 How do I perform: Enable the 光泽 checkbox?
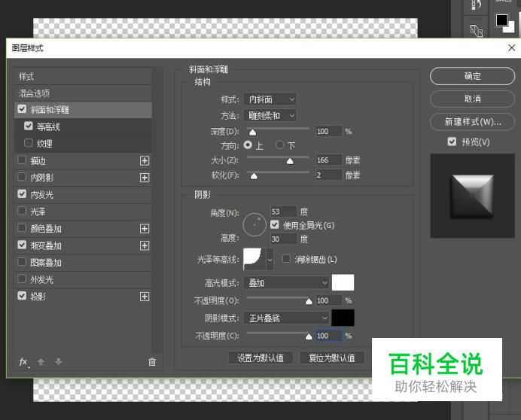click(x=22, y=211)
